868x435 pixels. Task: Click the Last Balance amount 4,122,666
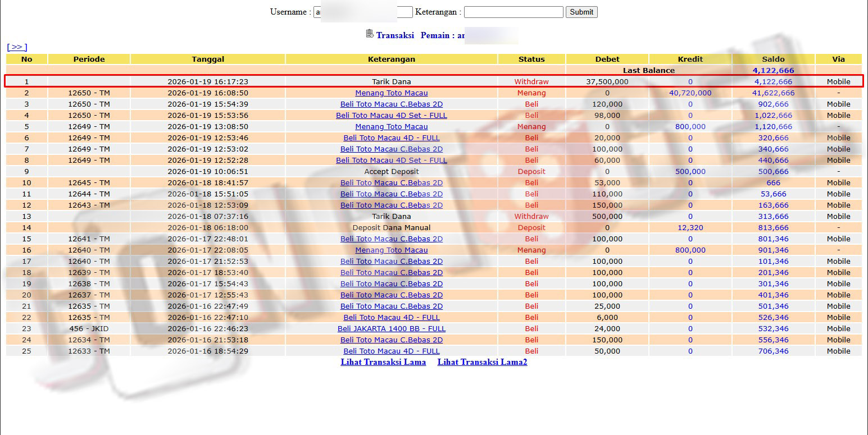773,71
